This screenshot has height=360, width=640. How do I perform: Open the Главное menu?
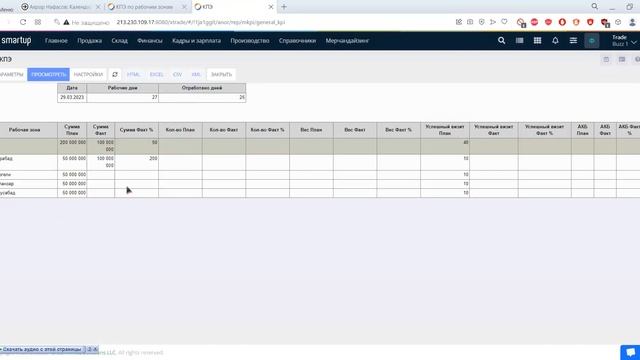(56, 41)
